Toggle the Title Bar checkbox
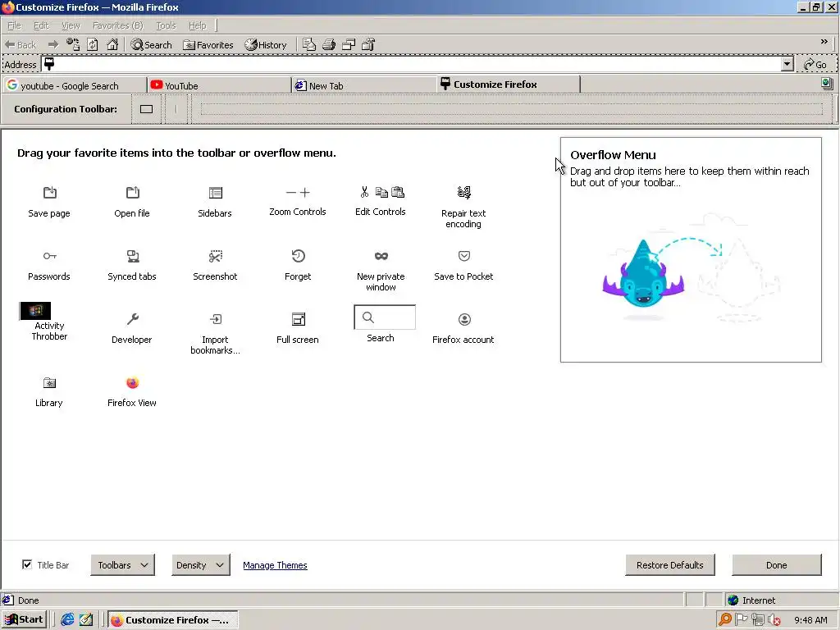 27,564
